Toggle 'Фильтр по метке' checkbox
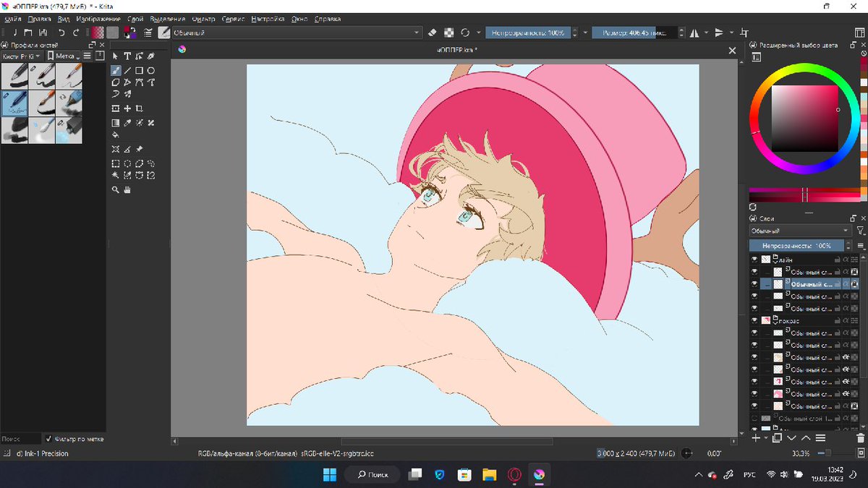Screen dimensions: 868x488 [48, 438]
